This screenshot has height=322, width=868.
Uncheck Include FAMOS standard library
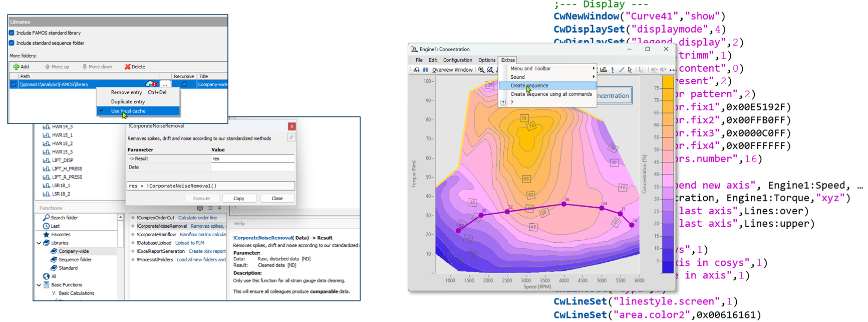pyautogui.click(x=12, y=33)
